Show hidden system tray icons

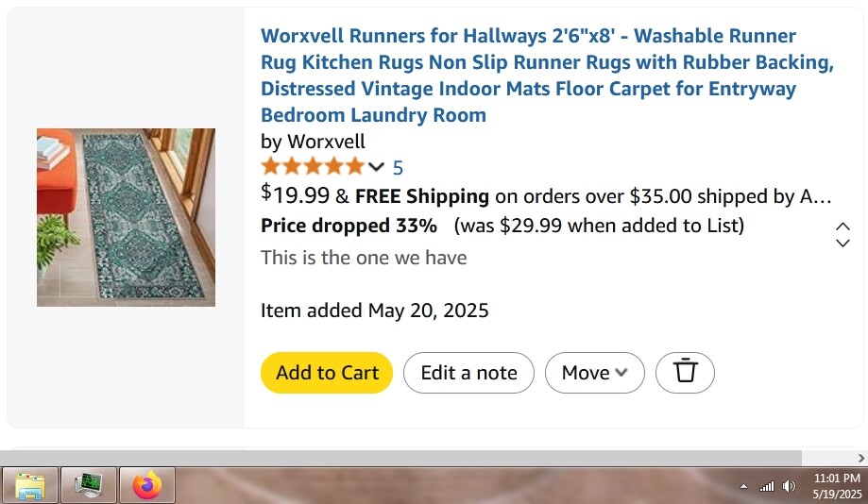click(743, 487)
